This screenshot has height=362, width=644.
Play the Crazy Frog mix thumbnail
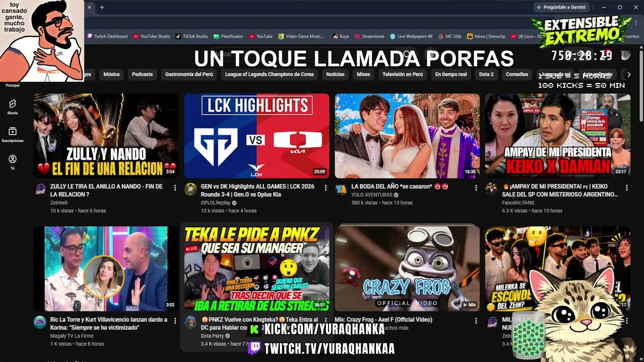tap(407, 268)
